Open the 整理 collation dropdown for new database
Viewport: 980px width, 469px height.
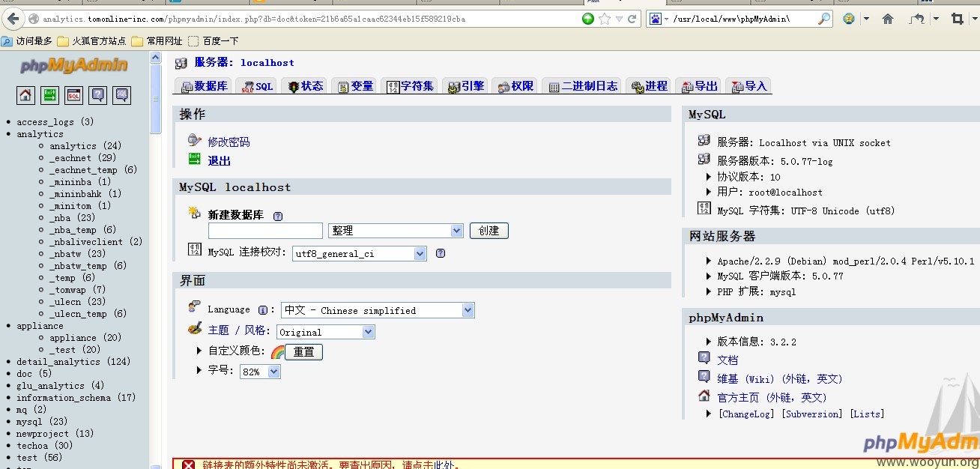pyautogui.click(x=396, y=231)
